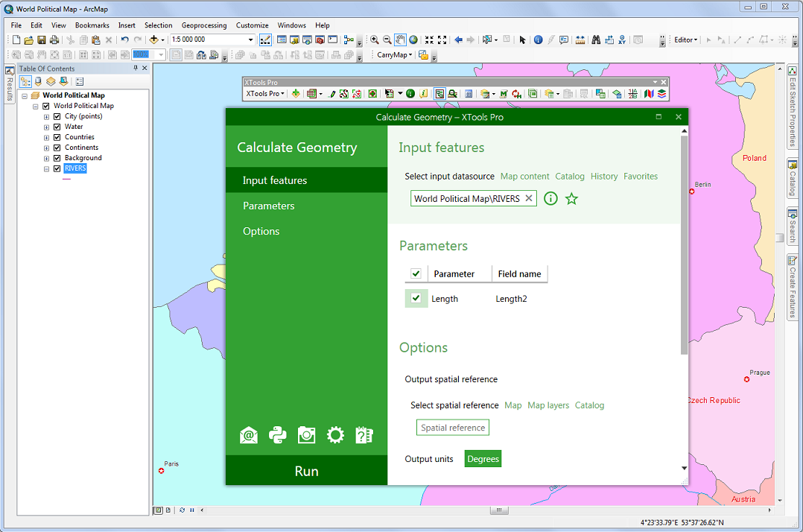Viewport: 803px width, 532px height.
Task: Open the Editor Toolbar button
Action: pyautogui.click(x=265, y=40)
